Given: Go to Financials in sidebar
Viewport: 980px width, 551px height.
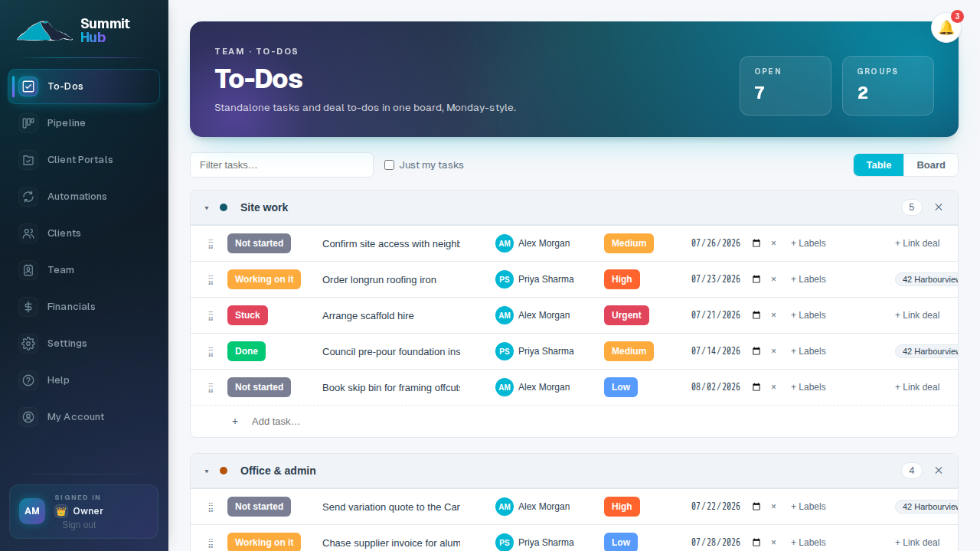Looking at the screenshot, I should click(x=84, y=307).
